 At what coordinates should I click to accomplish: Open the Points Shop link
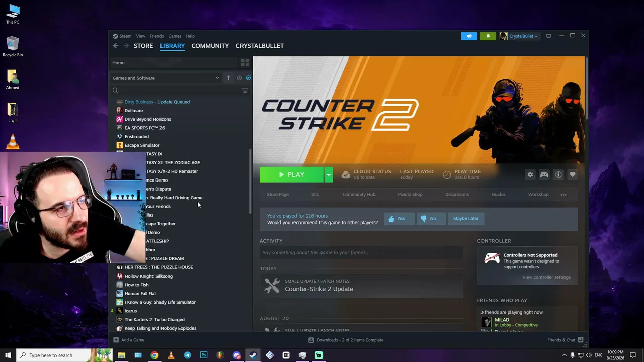[x=410, y=195]
